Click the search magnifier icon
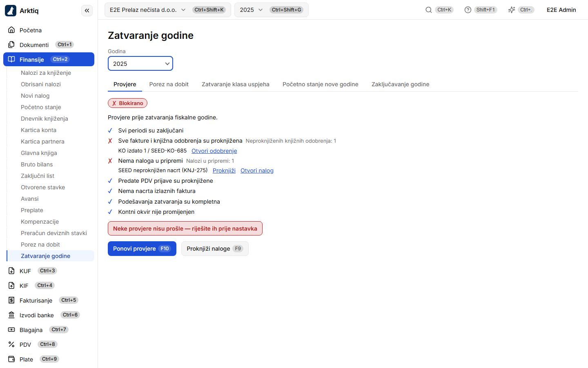The height and width of the screenshot is (368, 588). click(429, 10)
